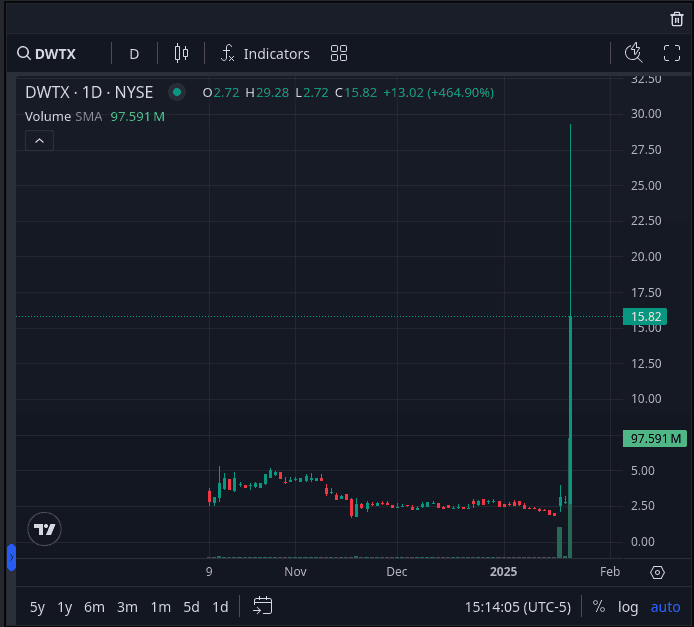Open the Indicators dialog
The height and width of the screenshot is (627, 694).
pos(265,54)
